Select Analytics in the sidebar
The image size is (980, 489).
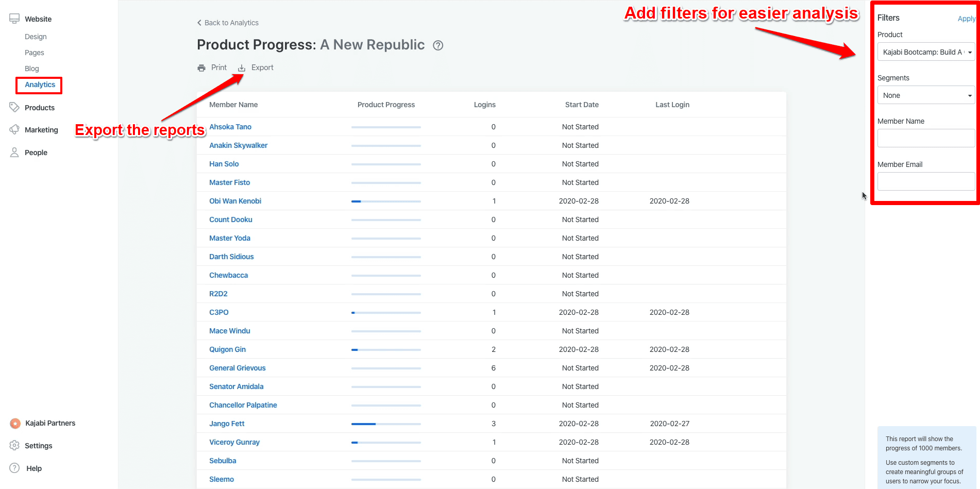(x=40, y=85)
